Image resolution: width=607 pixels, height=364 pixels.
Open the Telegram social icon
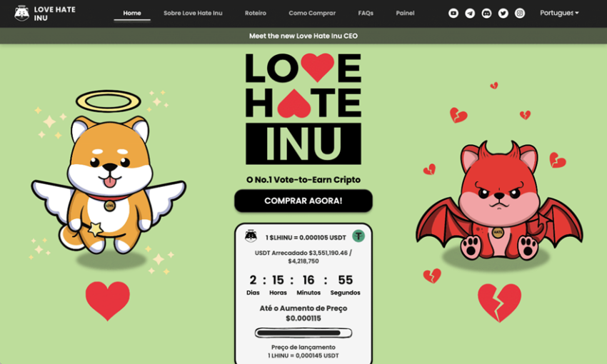coord(470,13)
